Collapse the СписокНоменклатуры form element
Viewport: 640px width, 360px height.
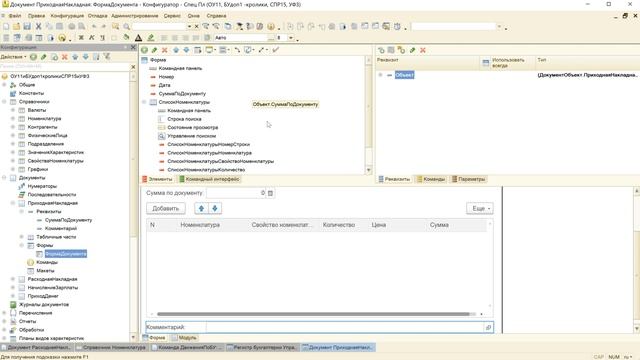click(144, 102)
